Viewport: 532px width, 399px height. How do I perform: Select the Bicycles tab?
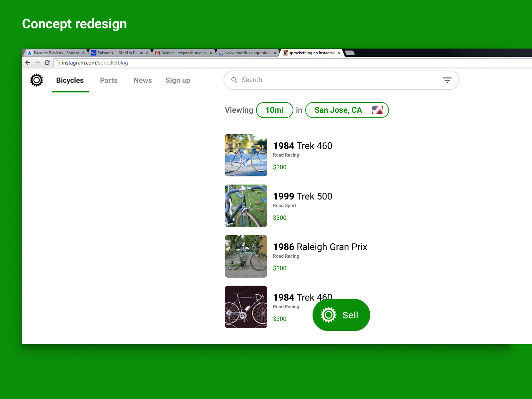pyautogui.click(x=70, y=80)
